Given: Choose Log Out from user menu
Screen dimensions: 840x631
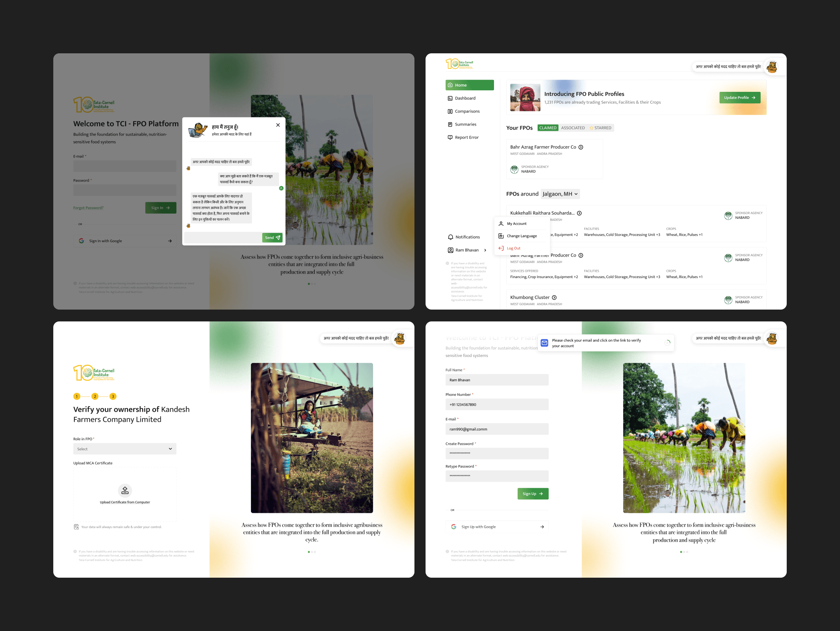Looking at the screenshot, I should (x=522, y=248).
